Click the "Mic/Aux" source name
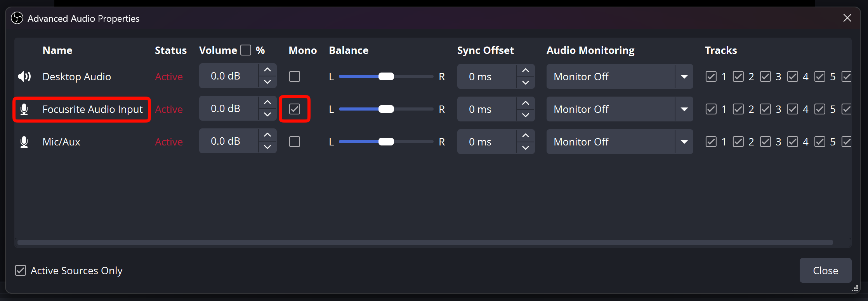 pos(61,142)
